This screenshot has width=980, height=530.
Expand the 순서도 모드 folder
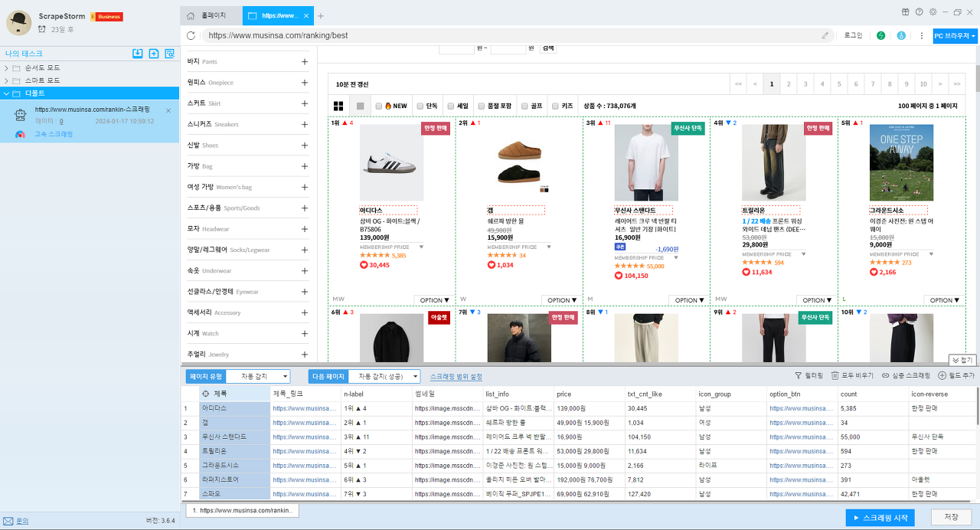click(x=7, y=68)
